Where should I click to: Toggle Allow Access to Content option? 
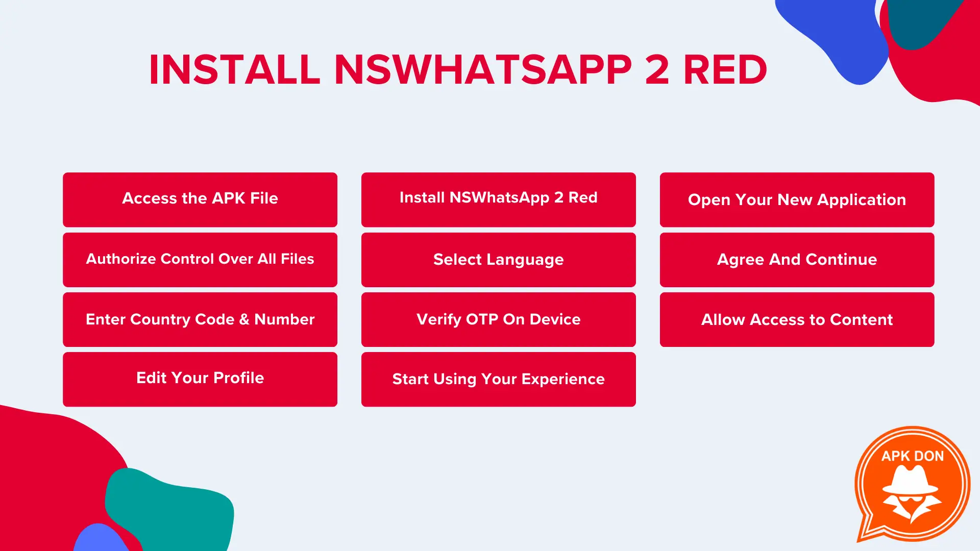click(x=797, y=319)
